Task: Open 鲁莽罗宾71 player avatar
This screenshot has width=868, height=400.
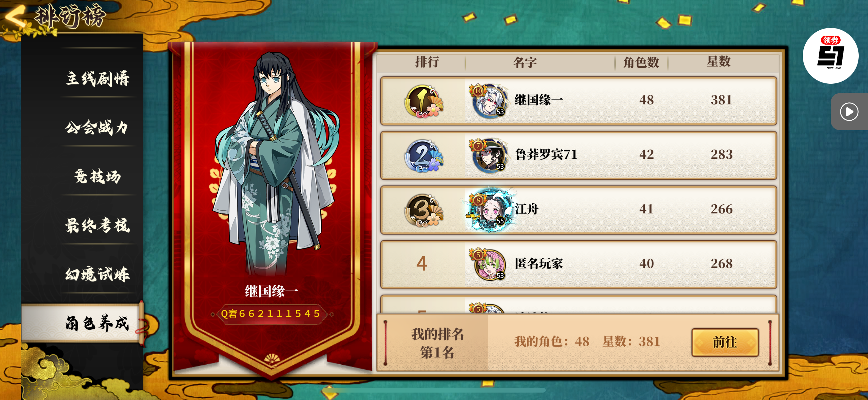Action: tap(489, 155)
